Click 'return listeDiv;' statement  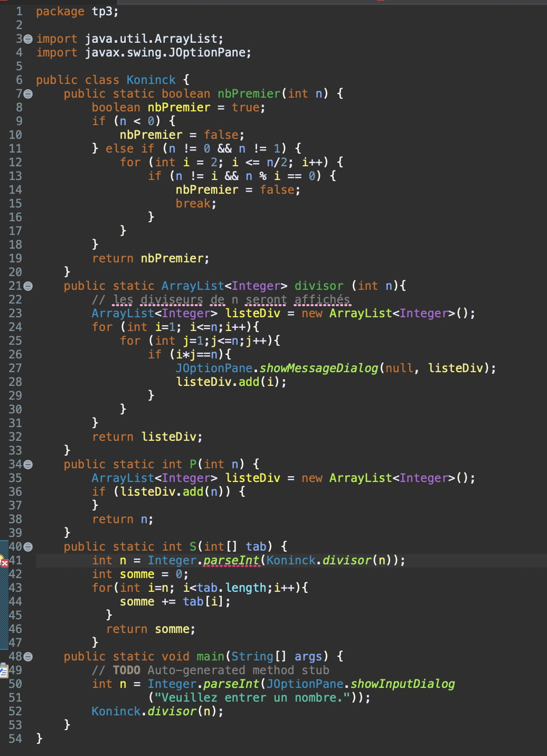(x=147, y=437)
